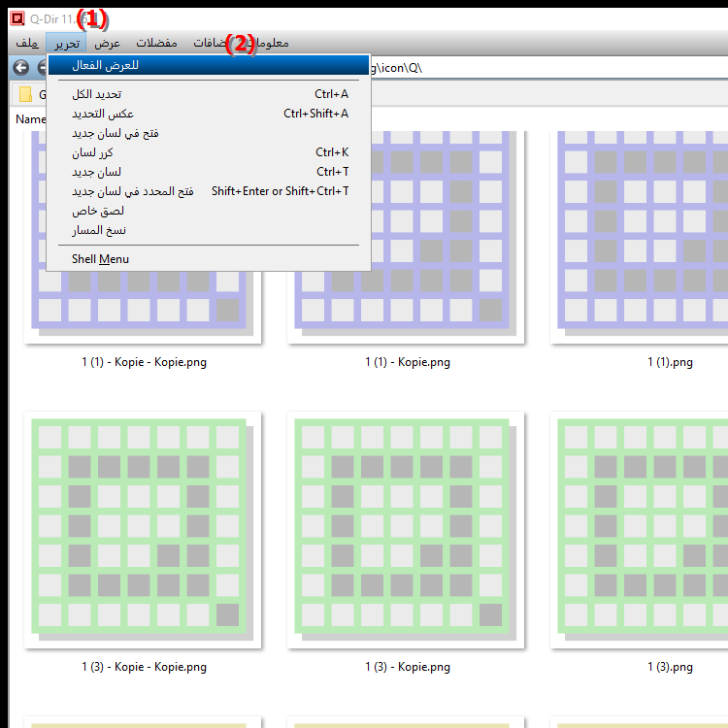Select green thumbnail of 1 (3) - Kopie - Kopie.png
The image size is (728, 728).
143,530
